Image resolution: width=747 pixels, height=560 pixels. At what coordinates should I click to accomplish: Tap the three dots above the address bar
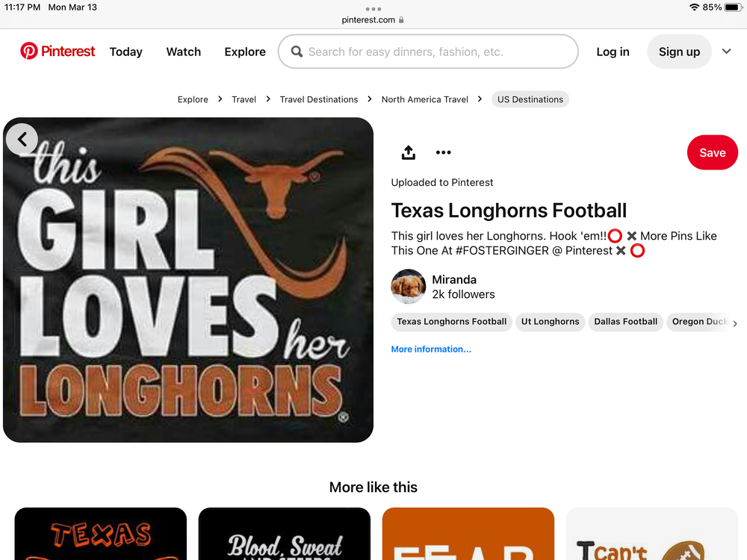click(373, 9)
